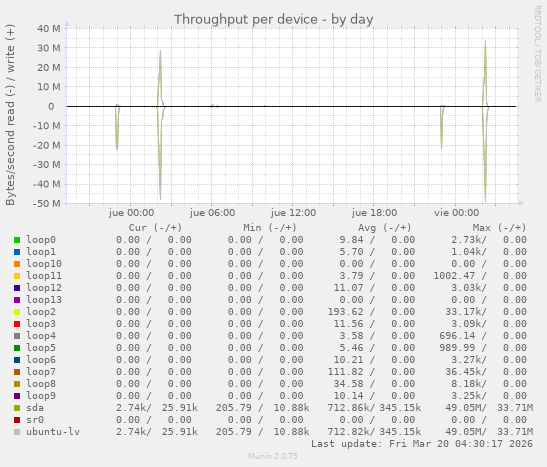Select the loop1 legend label
547x467 pixels.
pyautogui.click(x=41, y=252)
